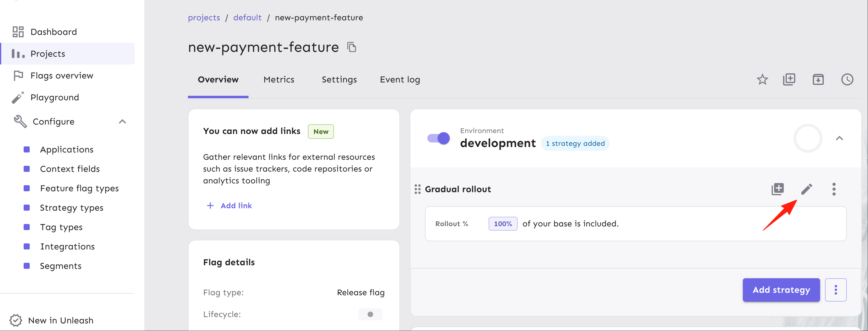Copy Gradual rollout strategy to another environment
The width and height of the screenshot is (868, 331).
point(778,189)
